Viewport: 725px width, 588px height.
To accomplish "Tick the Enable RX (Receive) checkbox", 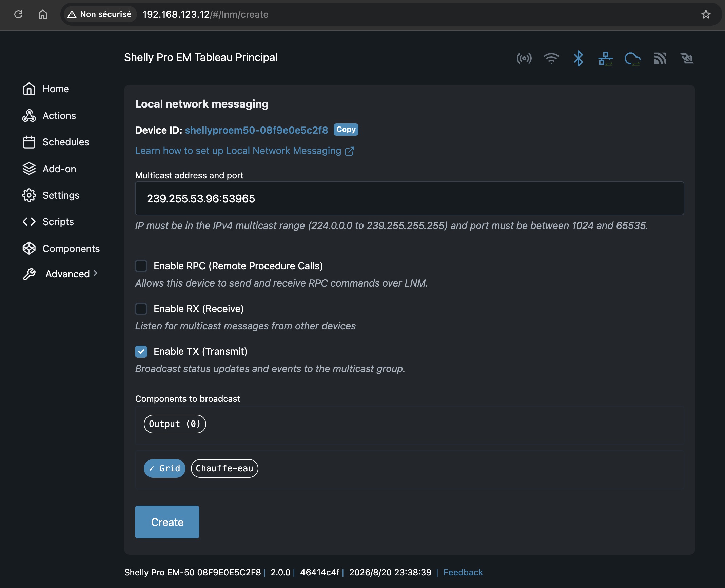I will coord(141,309).
